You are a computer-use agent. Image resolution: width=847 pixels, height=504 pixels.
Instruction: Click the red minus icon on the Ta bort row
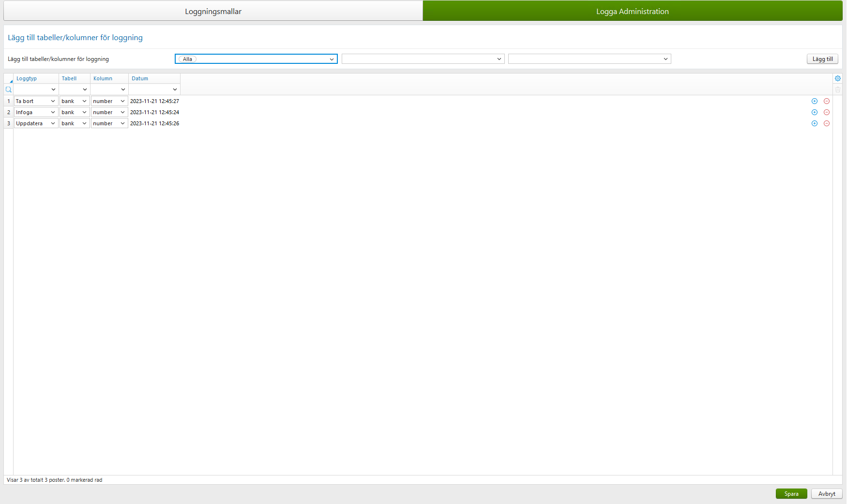(827, 101)
